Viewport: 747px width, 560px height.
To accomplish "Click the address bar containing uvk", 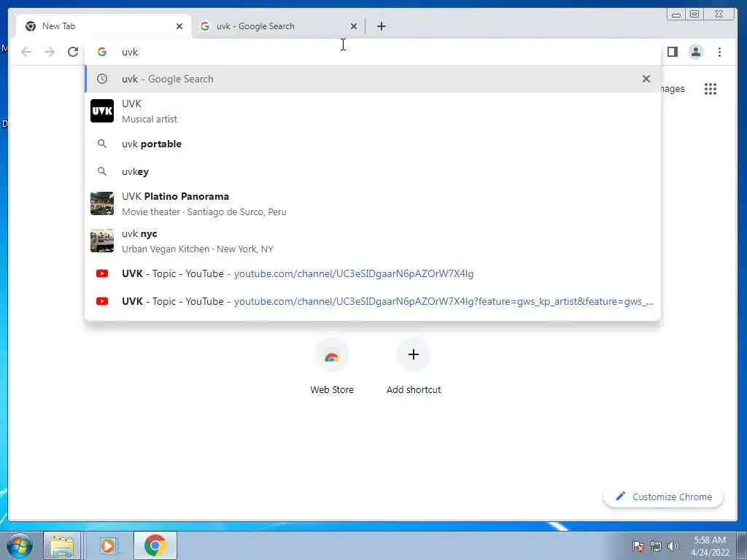I will tap(373, 52).
